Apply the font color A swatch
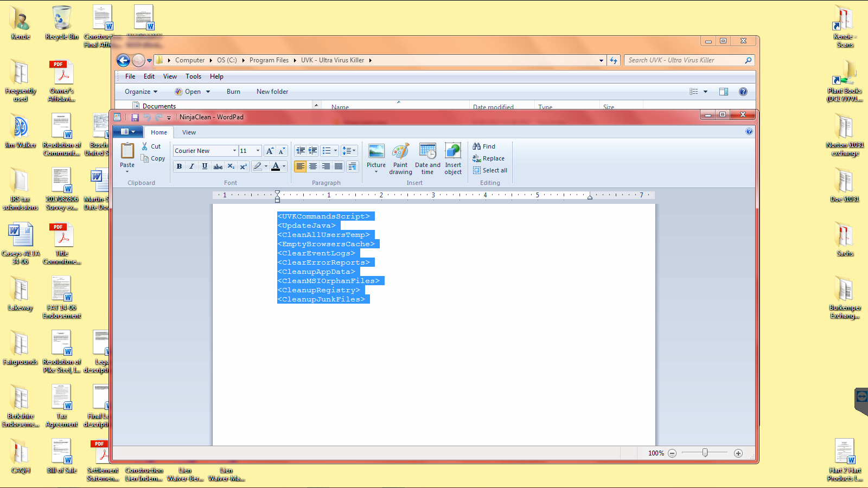Screen dimensions: 868x488 tap(276, 166)
